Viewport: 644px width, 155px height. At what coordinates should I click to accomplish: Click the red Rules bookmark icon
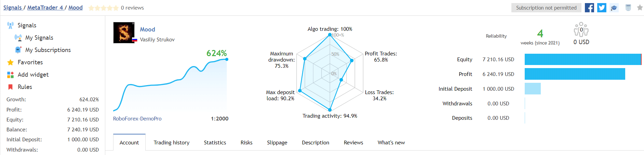point(10,87)
